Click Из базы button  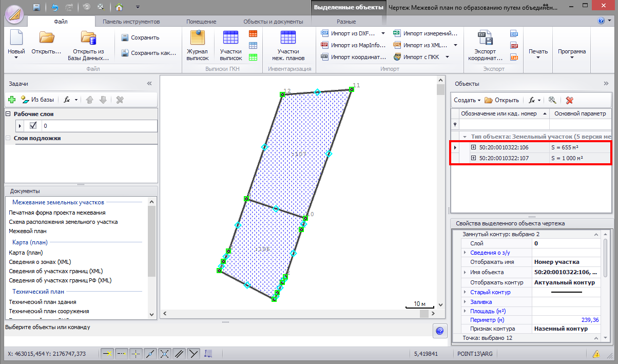pyautogui.click(x=37, y=100)
